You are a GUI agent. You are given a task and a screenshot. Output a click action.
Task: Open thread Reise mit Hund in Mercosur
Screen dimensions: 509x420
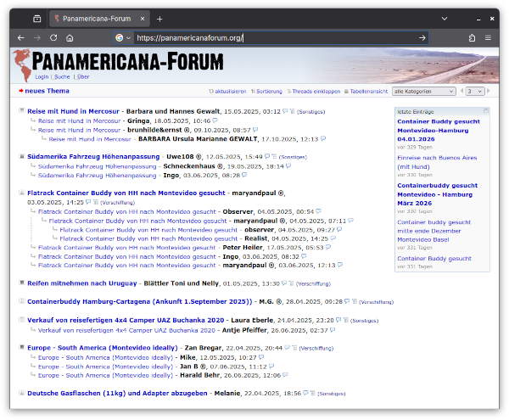(x=73, y=111)
